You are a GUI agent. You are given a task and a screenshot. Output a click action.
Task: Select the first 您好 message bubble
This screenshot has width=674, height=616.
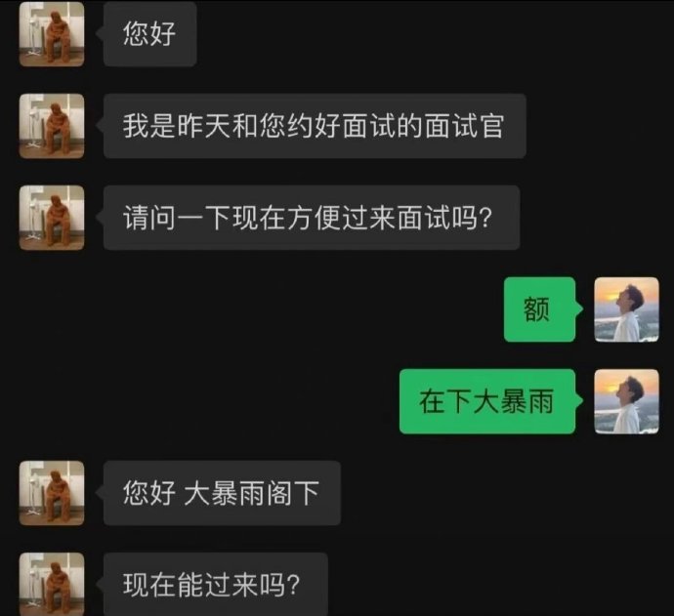pyautogui.click(x=150, y=34)
